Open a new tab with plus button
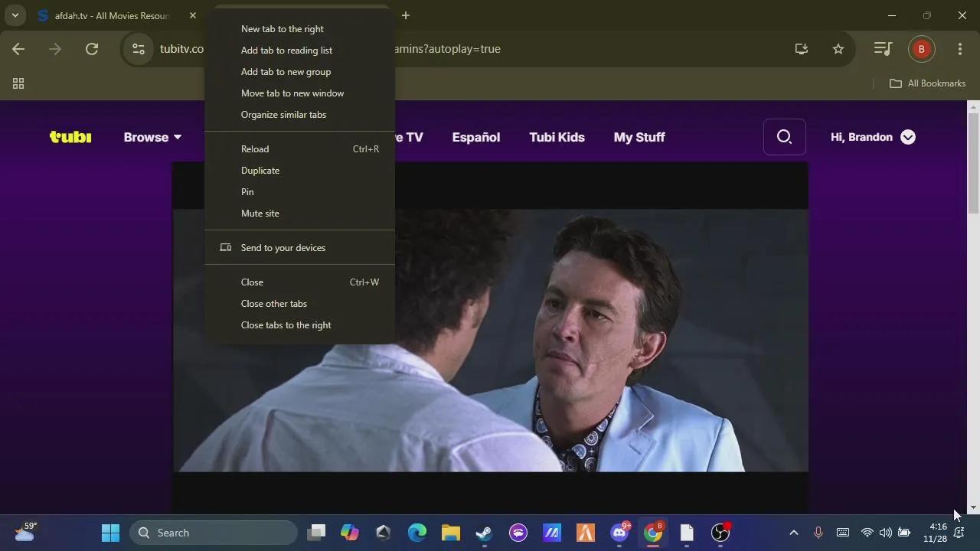980x551 pixels. click(406, 15)
